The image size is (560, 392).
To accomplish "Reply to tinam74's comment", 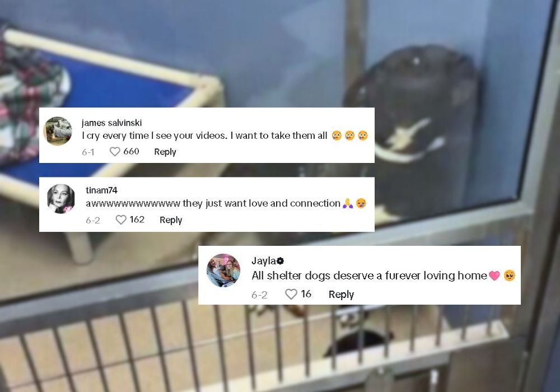I will click(171, 220).
